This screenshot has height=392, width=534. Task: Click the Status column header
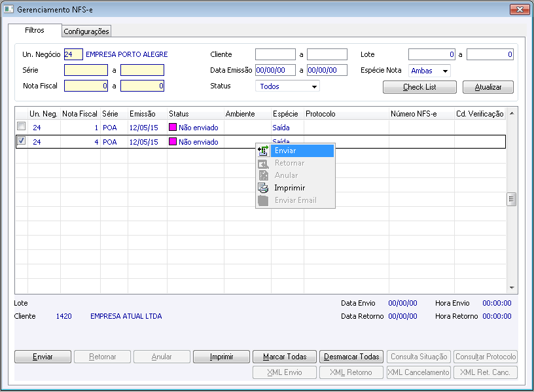[196, 114]
